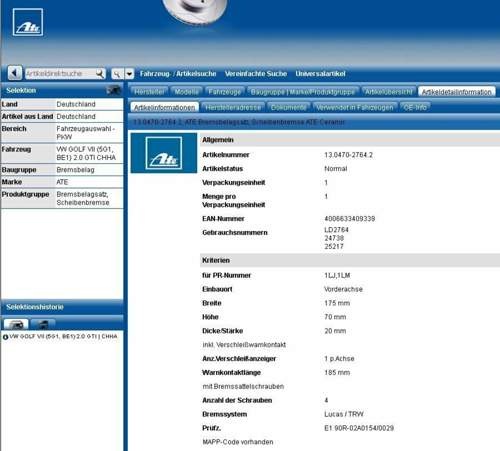Image resolution: width=500 pixels, height=451 pixels.
Task: Click the Artikel aus Land value Deutschland
Action: click(76, 117)
